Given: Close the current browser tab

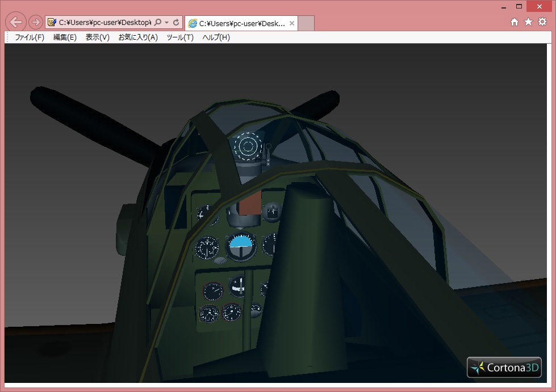Looking at the screenshot, I should (292, 23).
